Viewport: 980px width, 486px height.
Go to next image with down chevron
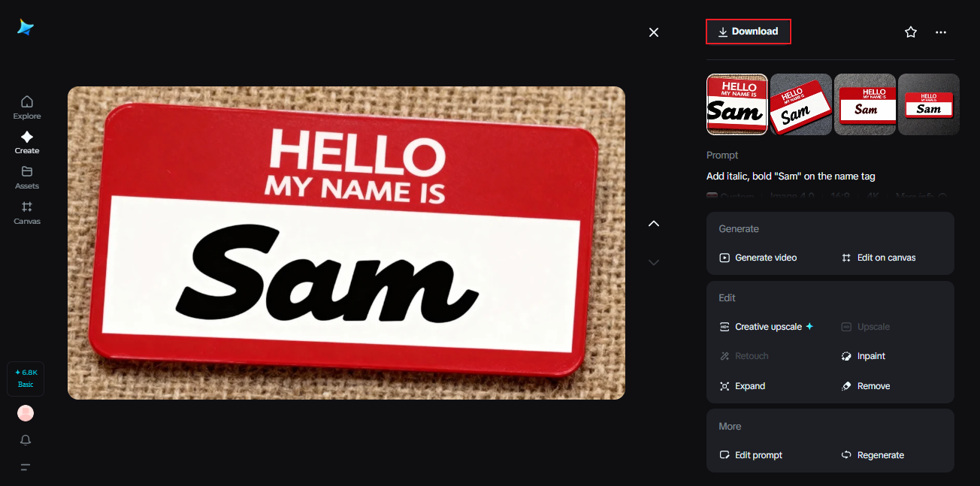coord(653,262)
